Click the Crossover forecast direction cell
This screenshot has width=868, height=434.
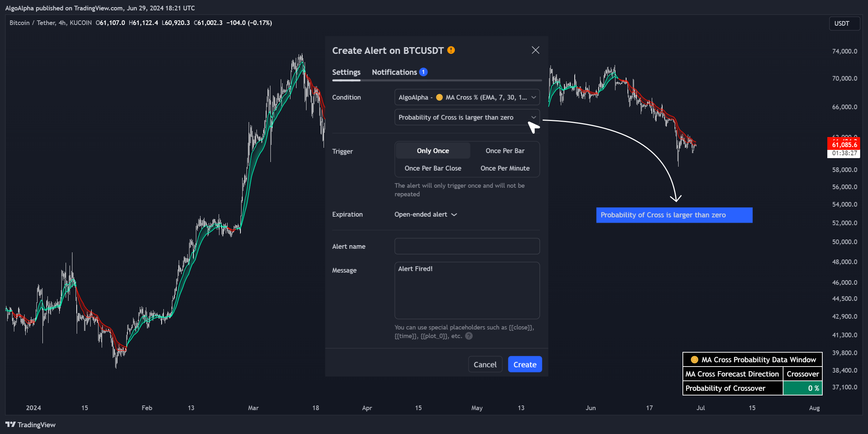point(803,374)
